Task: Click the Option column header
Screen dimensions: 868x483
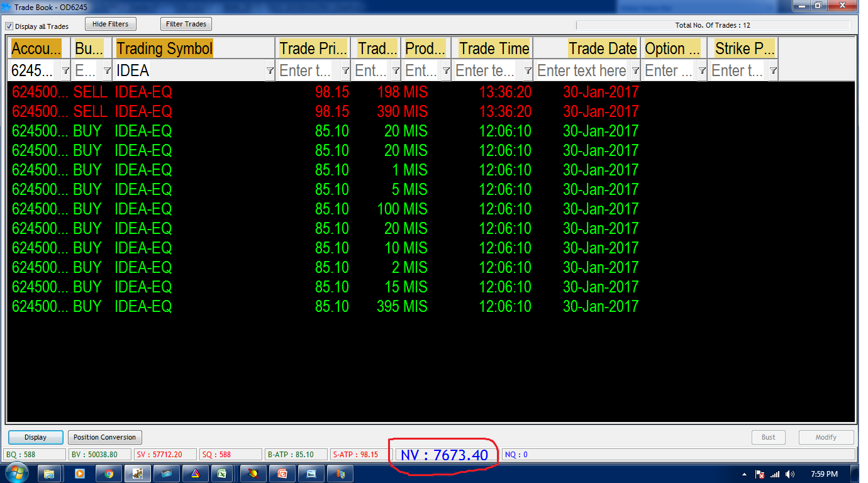Action: click(x=673, y=48)
